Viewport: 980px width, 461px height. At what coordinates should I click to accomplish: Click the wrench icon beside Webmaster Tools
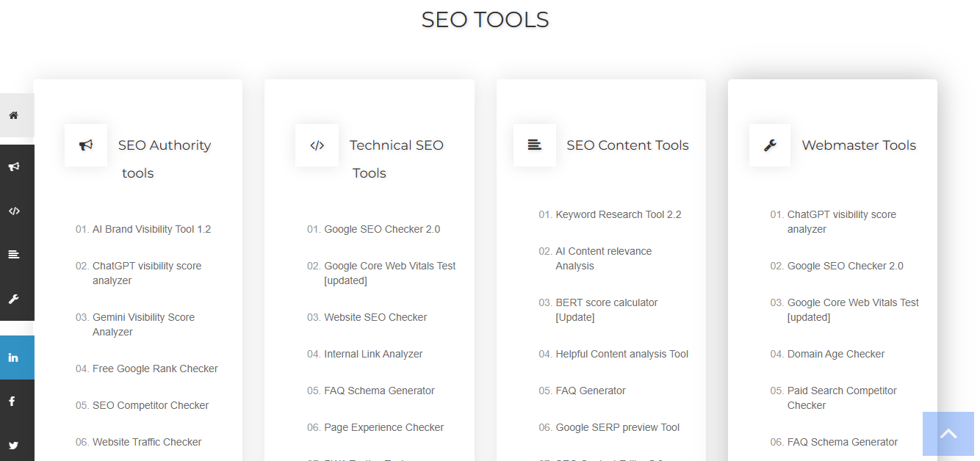(770, 145)
